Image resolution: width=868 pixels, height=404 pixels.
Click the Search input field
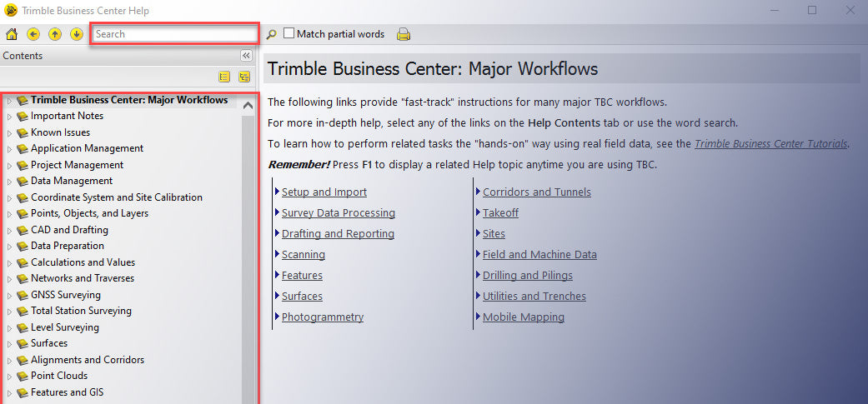(x=174, y=33)
